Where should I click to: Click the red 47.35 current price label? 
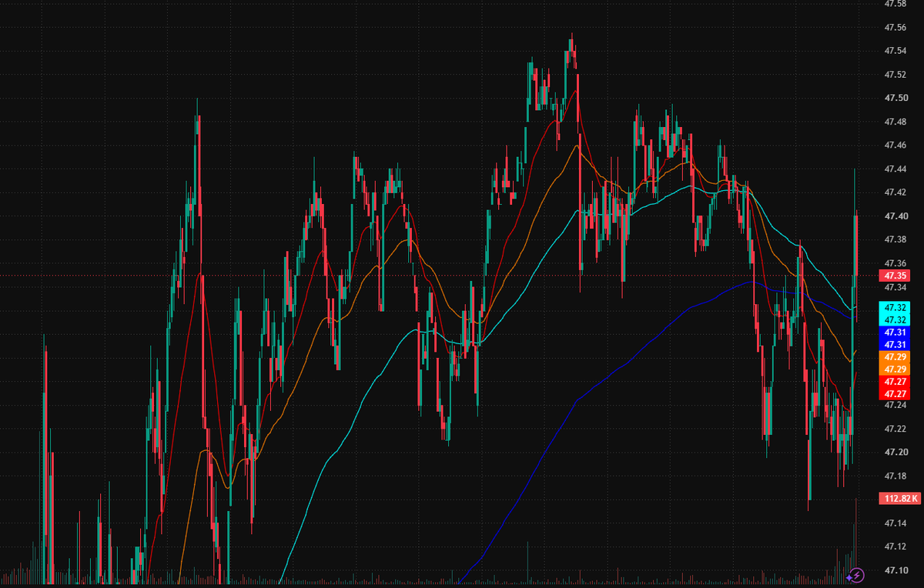[x=895, y=276]
